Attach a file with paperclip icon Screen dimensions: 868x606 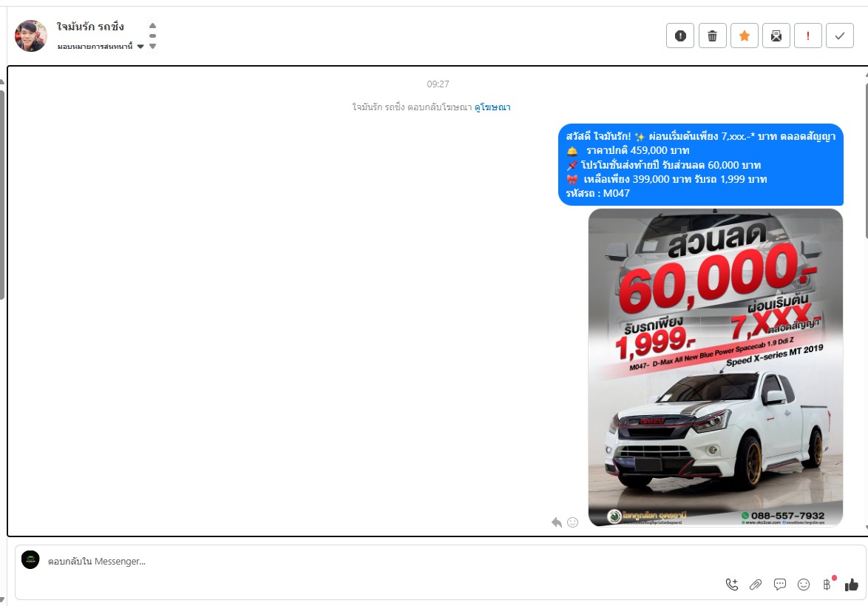tap(756, 585)
